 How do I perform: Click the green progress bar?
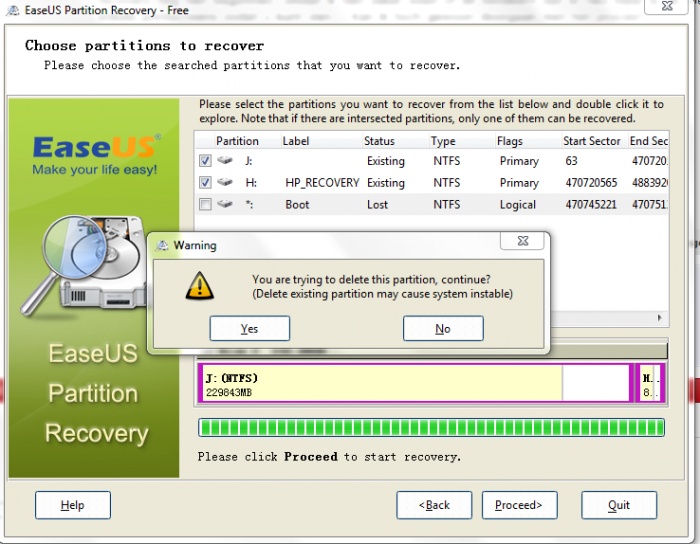point(431,427)
